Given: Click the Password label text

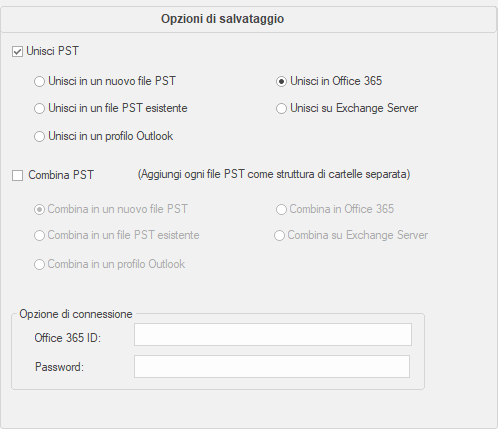Looking at the screenshot, I should [x=59, y=367].
